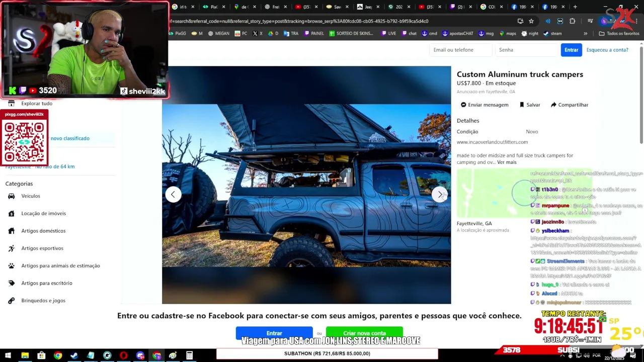Click the Enviar mensagem button
This screenshot has height=362, width=644.
(x=485, y=105)
